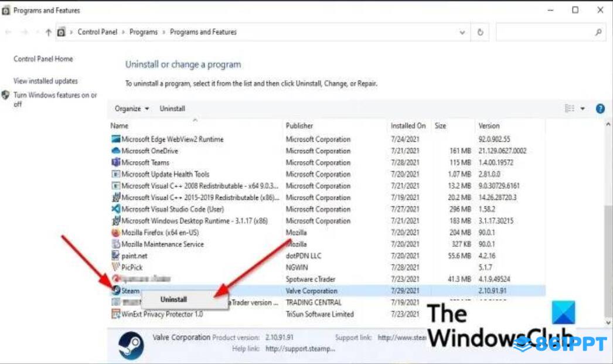Go up one folder level
This screenshot has width=613, height=364.
tap(48, 32)
